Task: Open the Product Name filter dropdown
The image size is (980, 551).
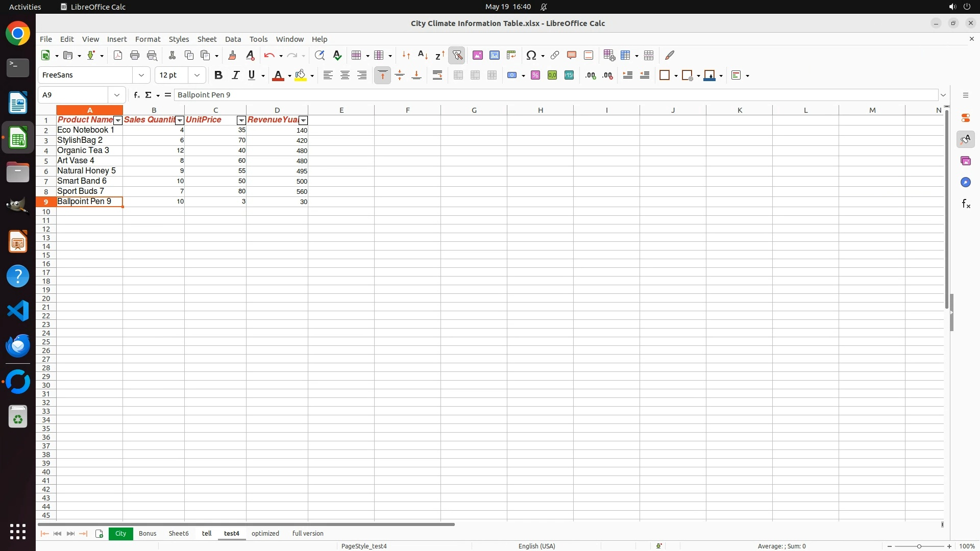Action: click(118, 120)
